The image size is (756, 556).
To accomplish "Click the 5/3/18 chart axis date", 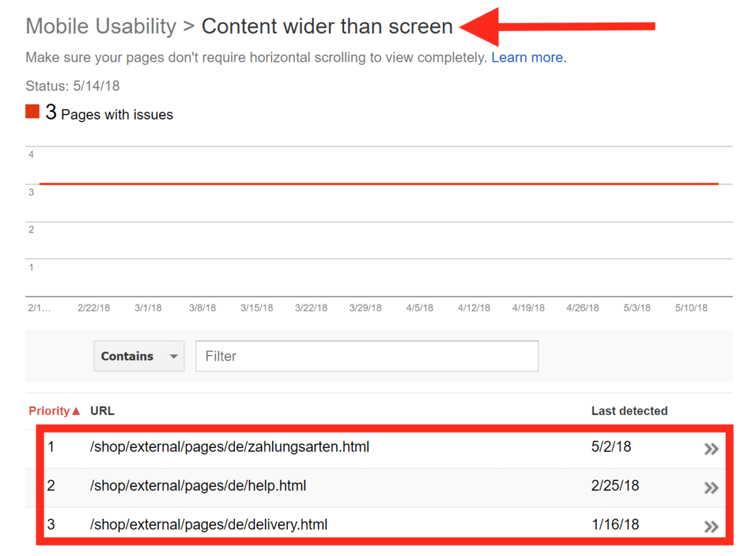I will (x=637, y=308).
